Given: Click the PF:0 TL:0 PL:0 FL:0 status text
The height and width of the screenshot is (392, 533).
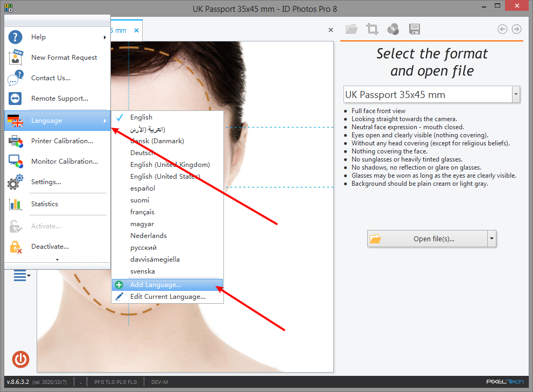Looking at the screenshot, I should point(116,382).
